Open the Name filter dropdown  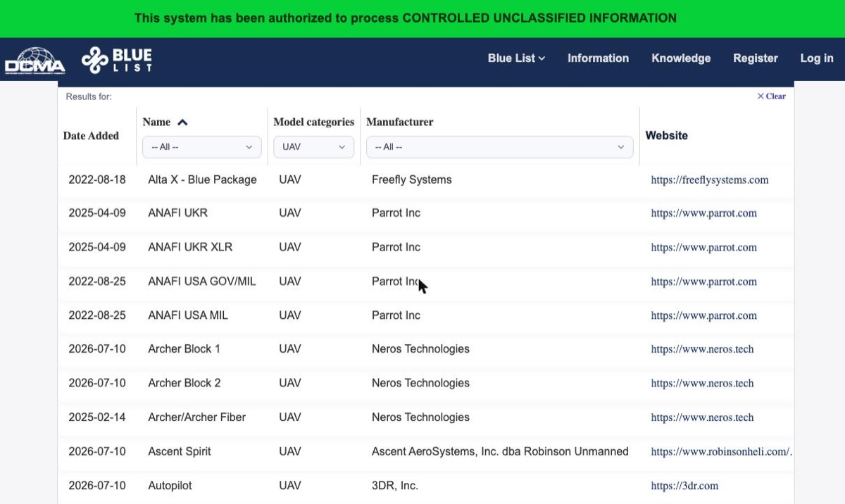coord(202,147)
